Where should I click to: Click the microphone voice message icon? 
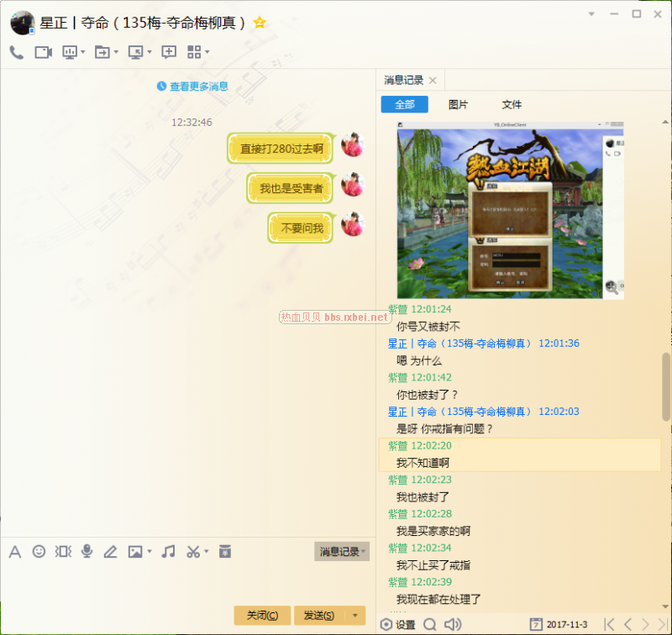pos(87,552)
